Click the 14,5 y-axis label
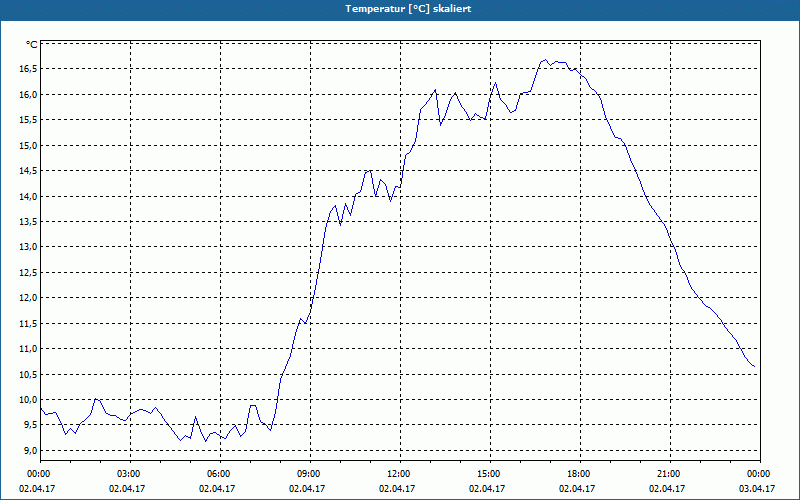Screen dimensions: 800x500 pos(28,171)
